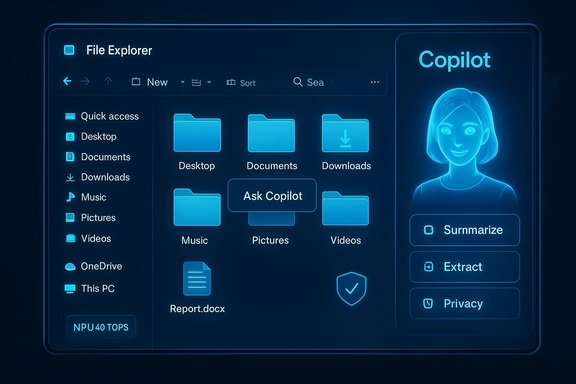Click the back arrow in toolbar
576x384 pixels.
tap(67, 81)
